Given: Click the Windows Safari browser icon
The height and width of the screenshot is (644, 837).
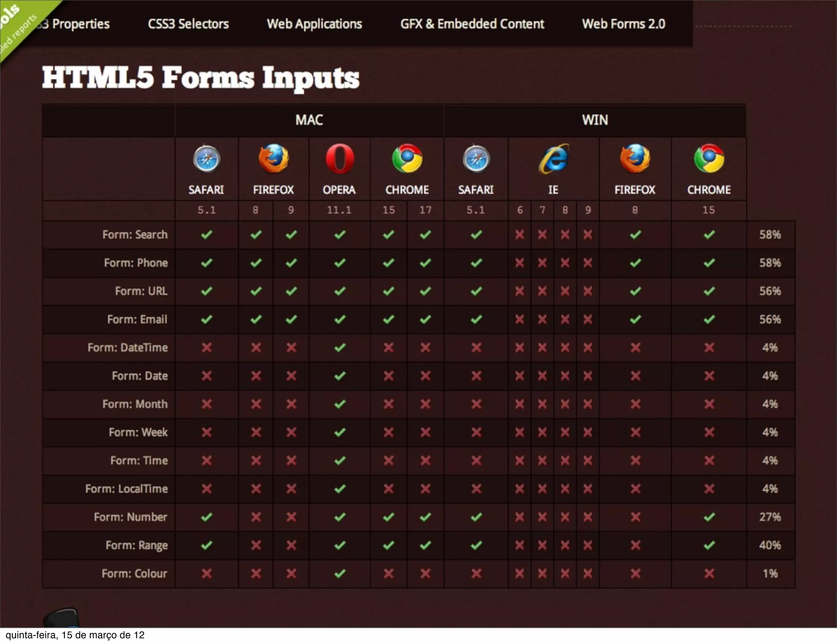Looking at the screenshot, I should click(x=476, y=159).
